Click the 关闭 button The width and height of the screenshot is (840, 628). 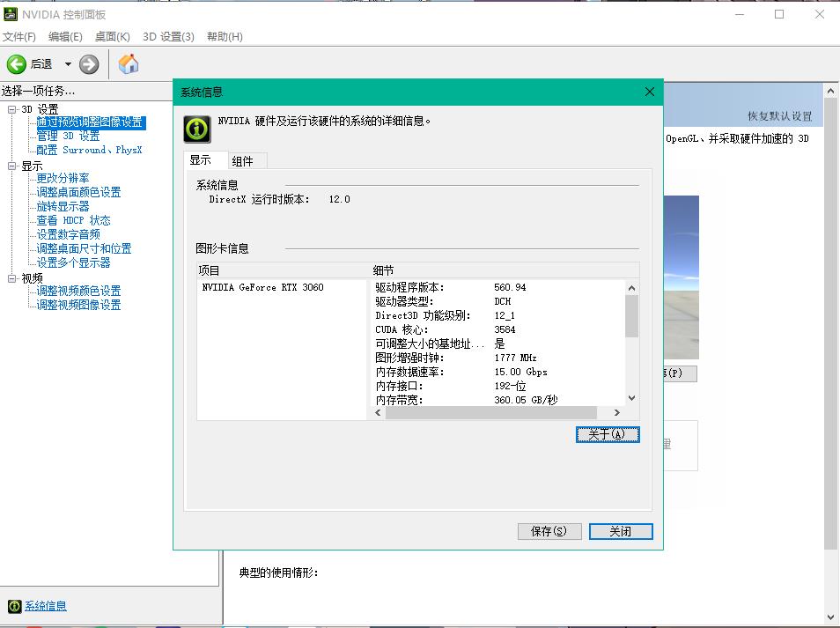(621, 531)
